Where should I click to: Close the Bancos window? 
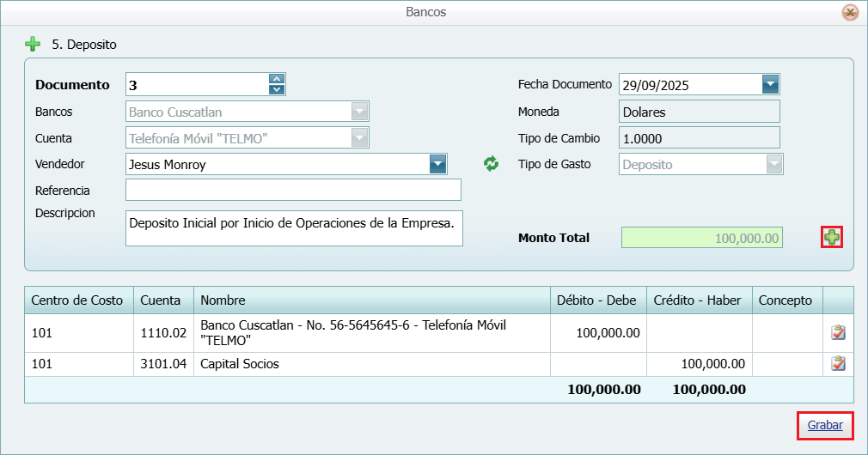point(850,12)
